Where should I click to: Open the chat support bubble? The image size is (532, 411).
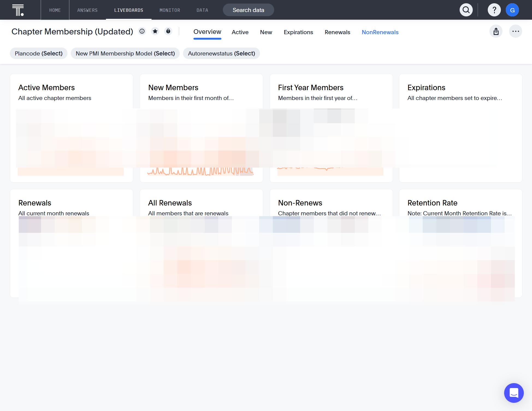pyautogui.click(x=514, y=393)
